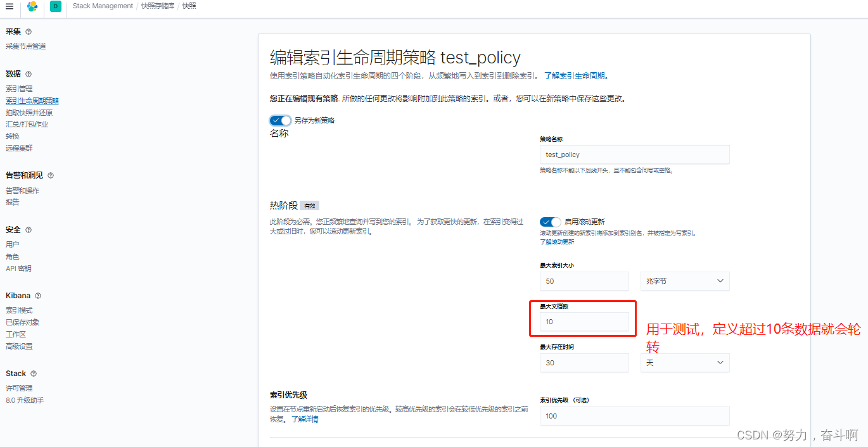
Task: Click the 策略名称 input field
Action: click(634, 154)
